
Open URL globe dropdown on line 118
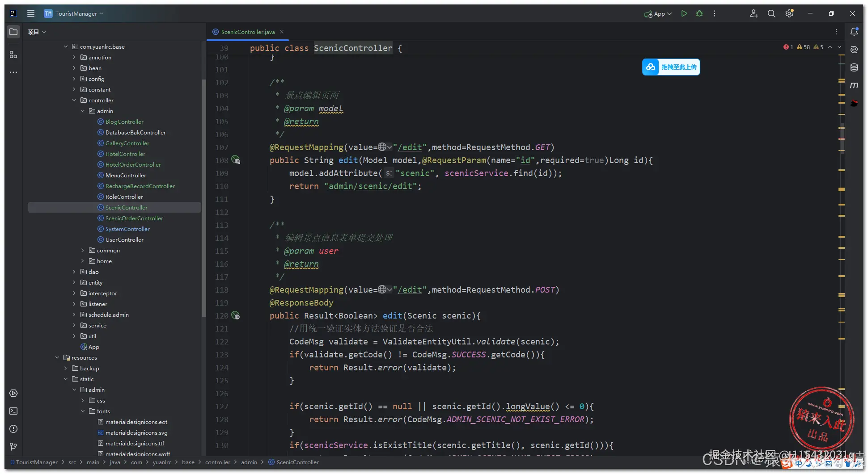(x=385, y=289)
